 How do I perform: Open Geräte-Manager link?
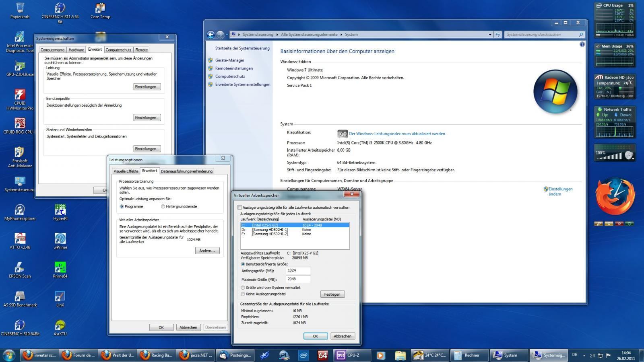click(x=229, y=60)
